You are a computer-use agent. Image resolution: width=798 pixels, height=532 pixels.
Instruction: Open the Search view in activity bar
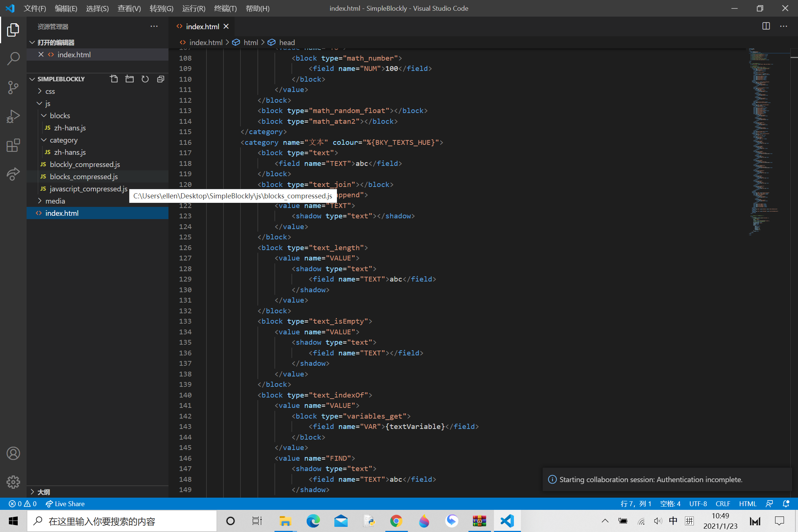point(13,58)
